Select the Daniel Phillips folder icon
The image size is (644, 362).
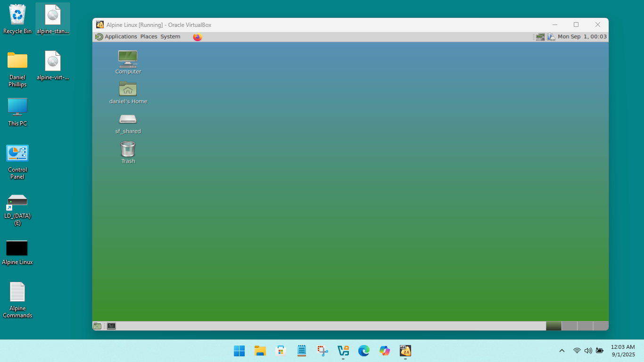17,69
